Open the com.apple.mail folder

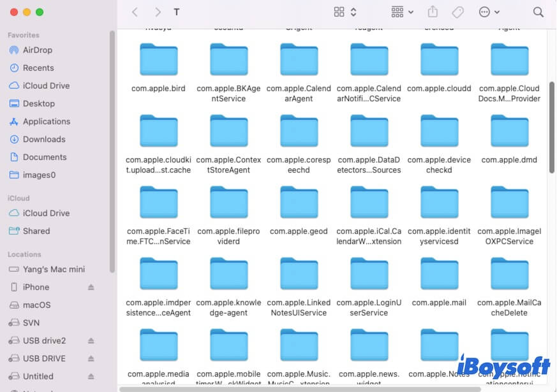[439, 274]
